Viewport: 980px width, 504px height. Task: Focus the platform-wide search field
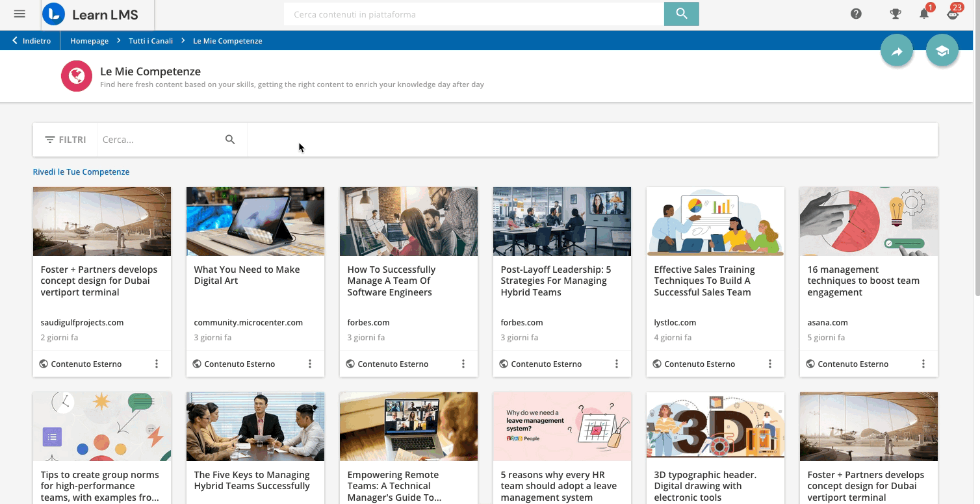pyautogui.click(x=474, y=14)
